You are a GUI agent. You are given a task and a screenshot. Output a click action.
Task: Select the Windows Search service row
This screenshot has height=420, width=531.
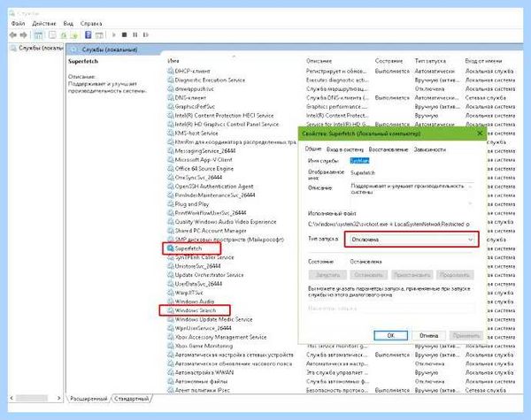(x=195, y=310)
